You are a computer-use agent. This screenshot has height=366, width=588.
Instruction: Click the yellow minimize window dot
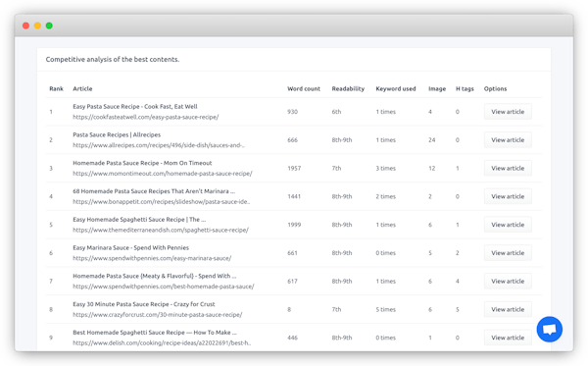click(x=37, y=26)
